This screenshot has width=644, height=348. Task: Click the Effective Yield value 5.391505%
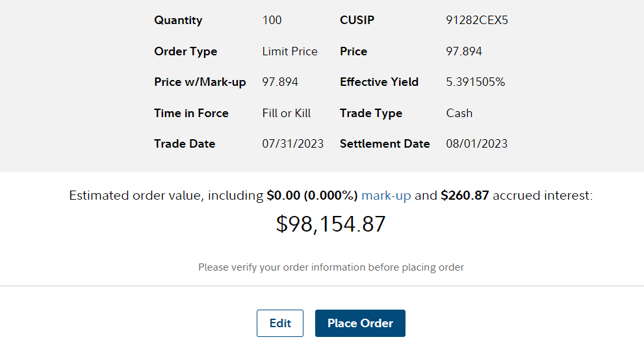pyautogui.click(x=475, y=82)
